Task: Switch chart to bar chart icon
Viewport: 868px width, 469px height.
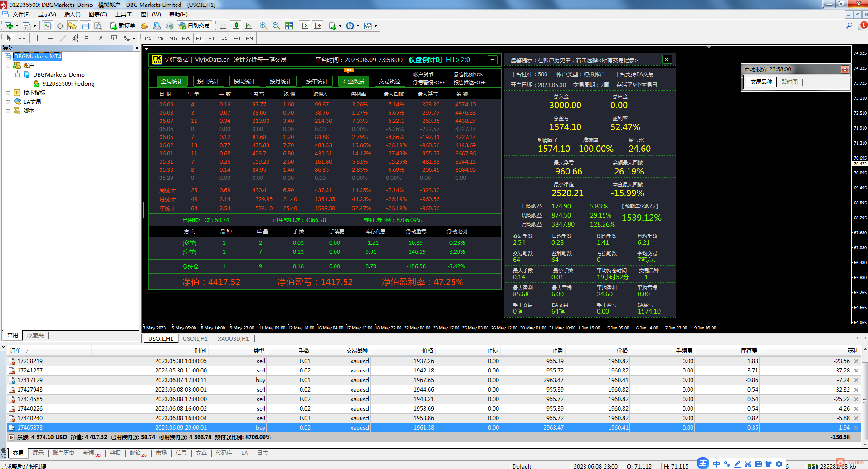Action: [x=223, y=26]
